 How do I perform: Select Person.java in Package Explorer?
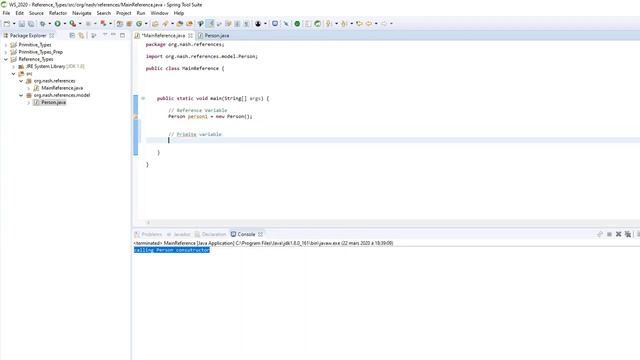coord(53,102)
